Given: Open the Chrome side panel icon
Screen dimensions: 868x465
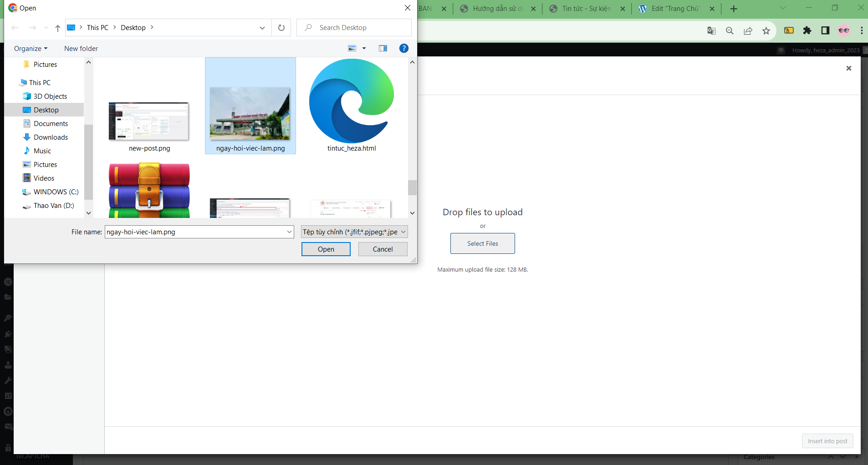Looking at the screenshot, I should tap(825, 30).
